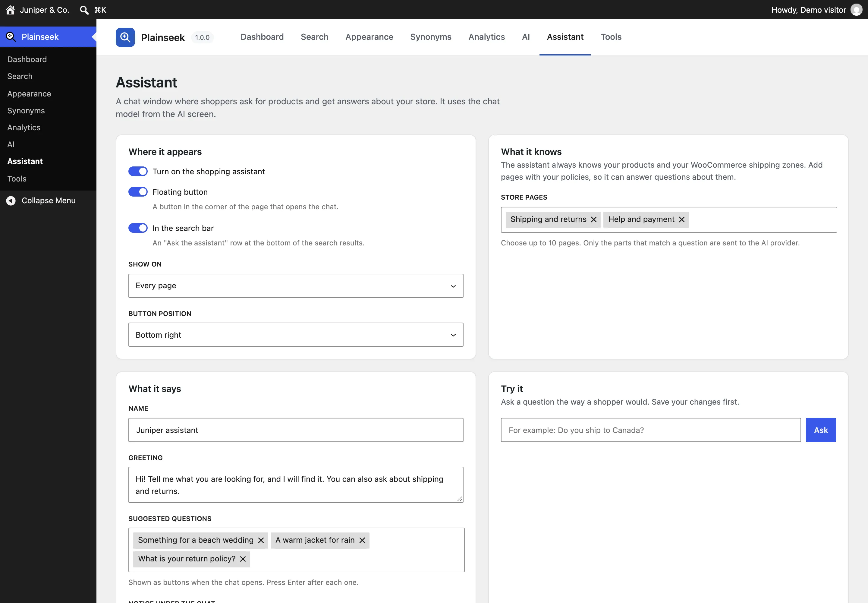868x603 pixels.
Task: Open the Synonyms tab
Action: 431,37
